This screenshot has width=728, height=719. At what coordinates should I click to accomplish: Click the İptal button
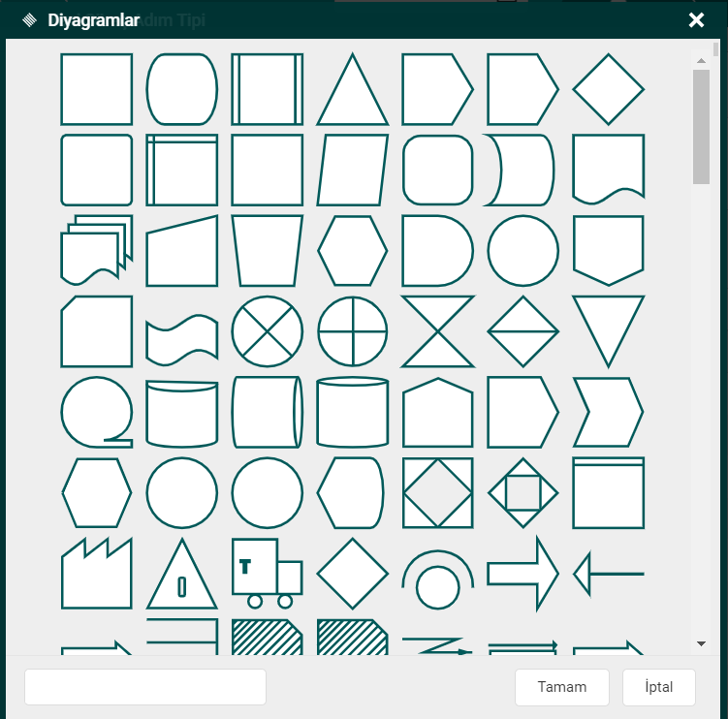(659, 687)
